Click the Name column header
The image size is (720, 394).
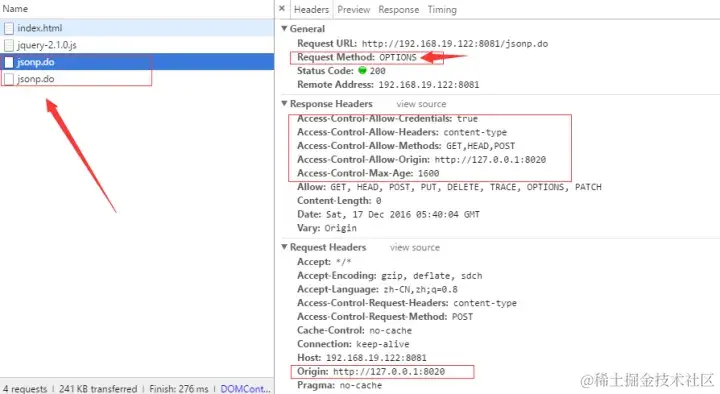click(15, 9)
